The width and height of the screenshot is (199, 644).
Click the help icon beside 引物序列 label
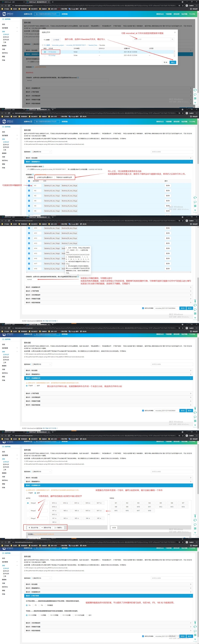pyautogui.click(x=78, y=277)
